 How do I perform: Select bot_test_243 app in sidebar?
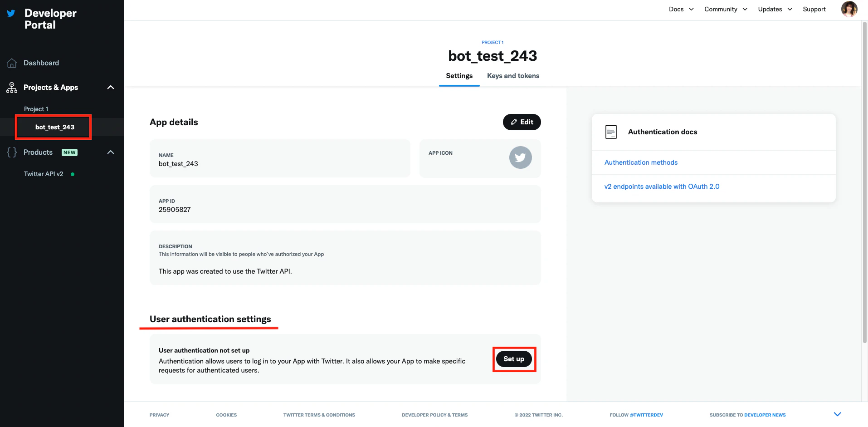tap(54, 127)
